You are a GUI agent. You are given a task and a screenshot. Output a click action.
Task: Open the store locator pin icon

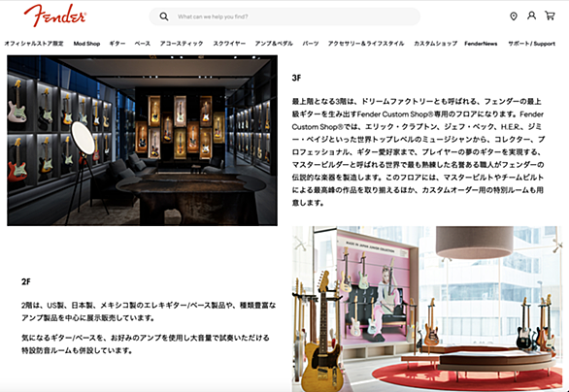[x=513, y=16]
